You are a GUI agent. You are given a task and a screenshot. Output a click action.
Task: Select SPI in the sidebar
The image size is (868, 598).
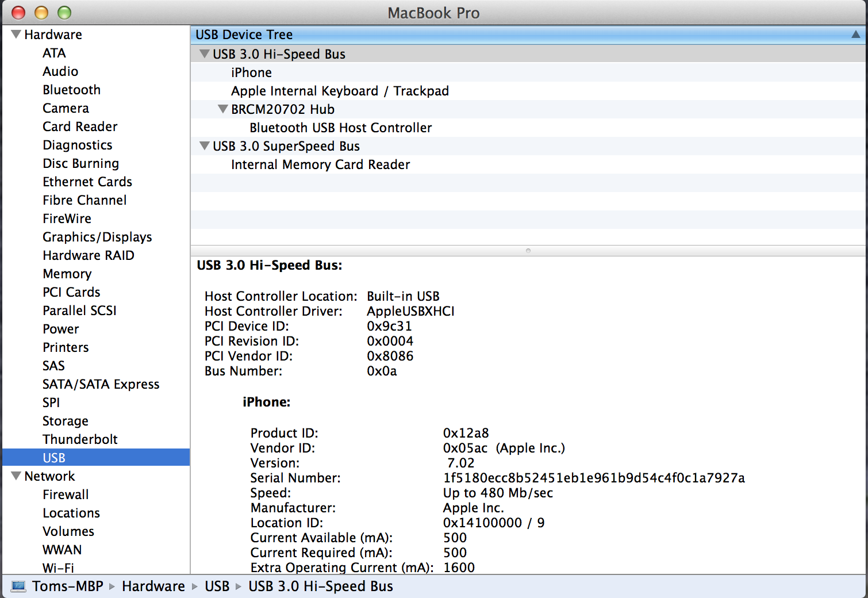click(51, 402)
